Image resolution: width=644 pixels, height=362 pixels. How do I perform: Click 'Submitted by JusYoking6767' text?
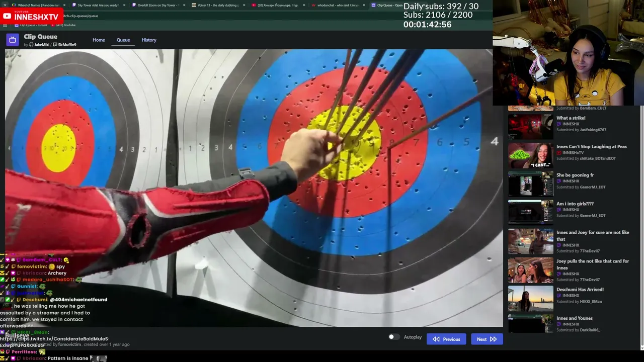coord(581,130)
